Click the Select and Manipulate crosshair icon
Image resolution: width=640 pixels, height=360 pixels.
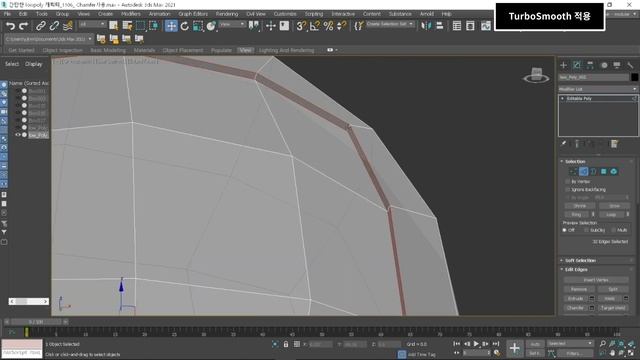(270, 26)
